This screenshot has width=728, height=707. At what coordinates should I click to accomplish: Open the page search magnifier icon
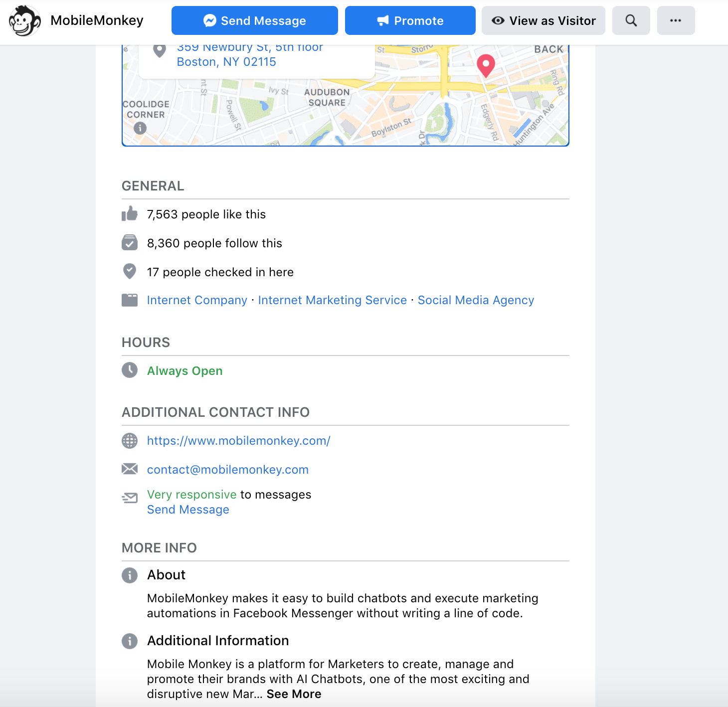click(631, 20)
